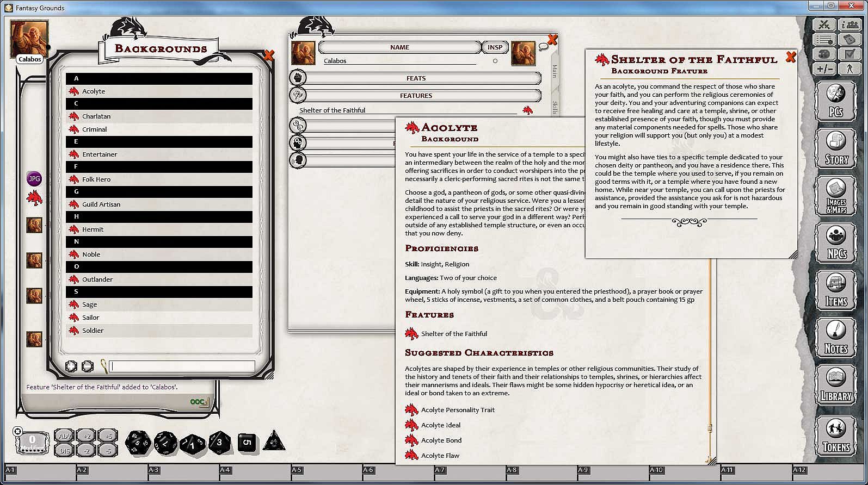The width and height of the screenshot is (868, 485).
Task: Click the speech bubble icon on character sheet
Action: 543,47
